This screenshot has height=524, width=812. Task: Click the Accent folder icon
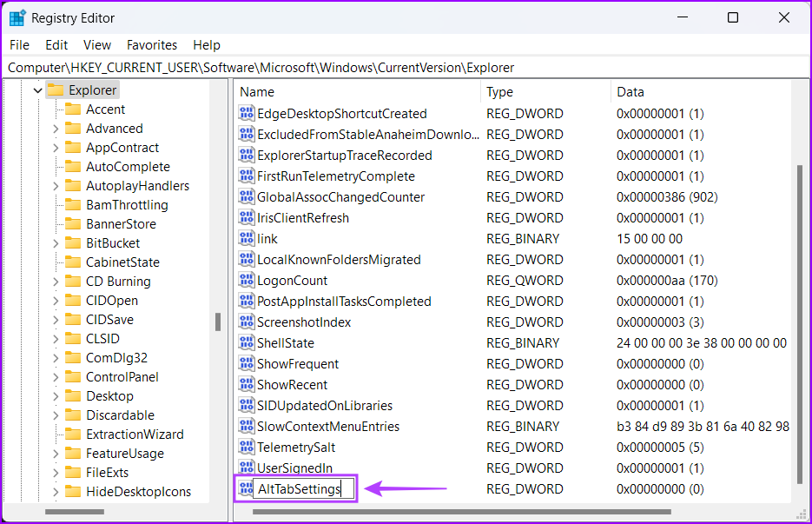click(73, 109)
